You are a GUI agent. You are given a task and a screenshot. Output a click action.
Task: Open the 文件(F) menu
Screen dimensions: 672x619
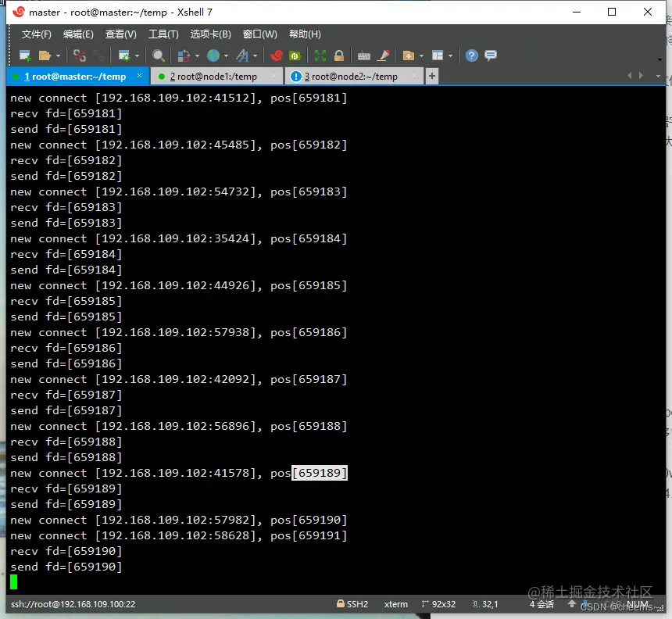37,34
